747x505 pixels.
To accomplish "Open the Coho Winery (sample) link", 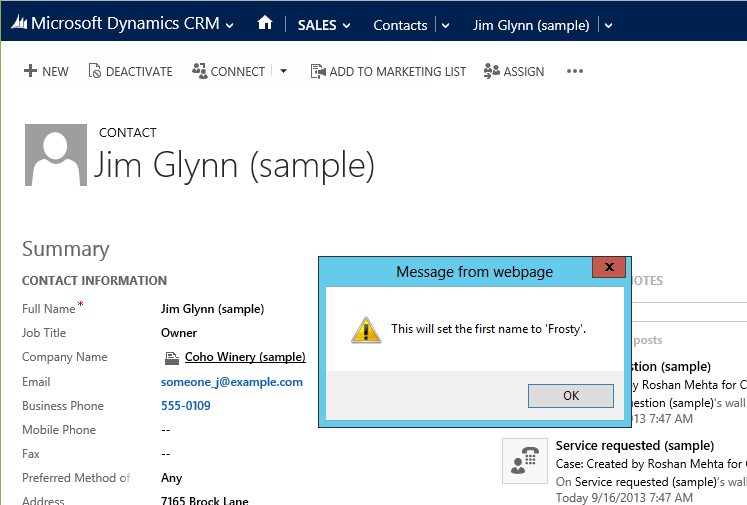I will 245,357.
